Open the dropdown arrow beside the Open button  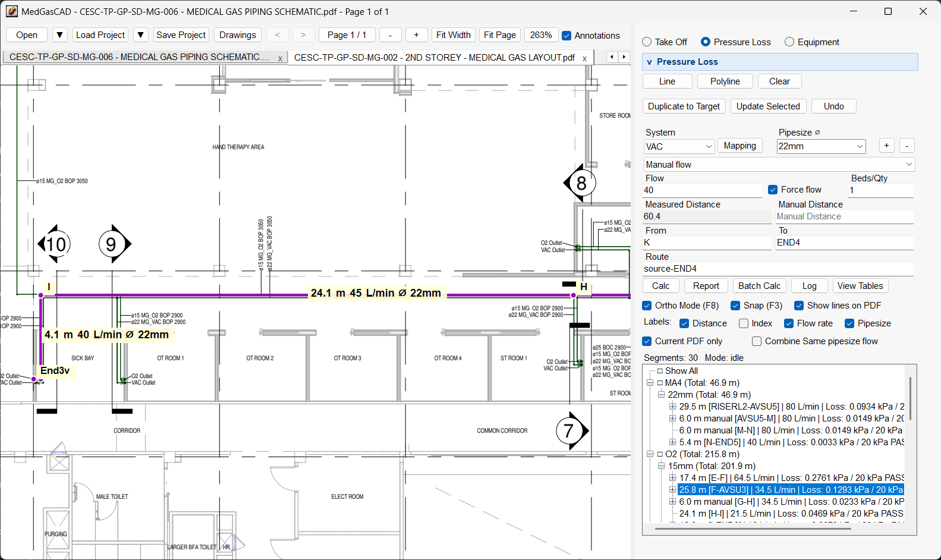coord(60,35)
